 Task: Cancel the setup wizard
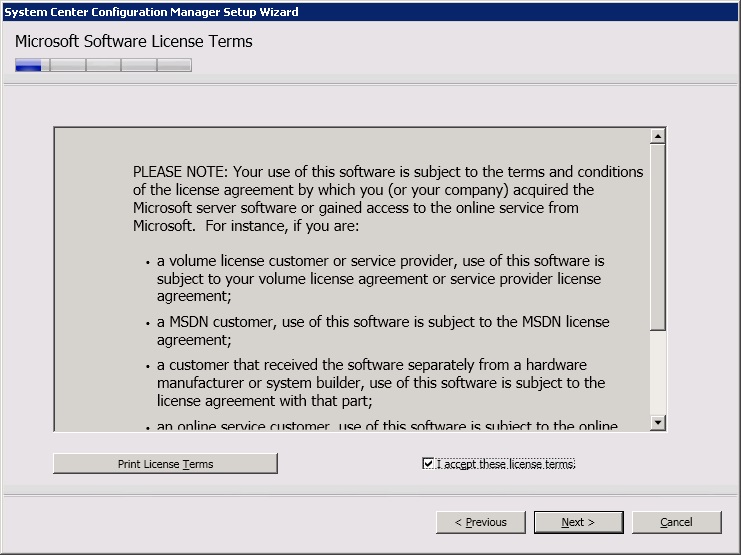tap(676, 522)
